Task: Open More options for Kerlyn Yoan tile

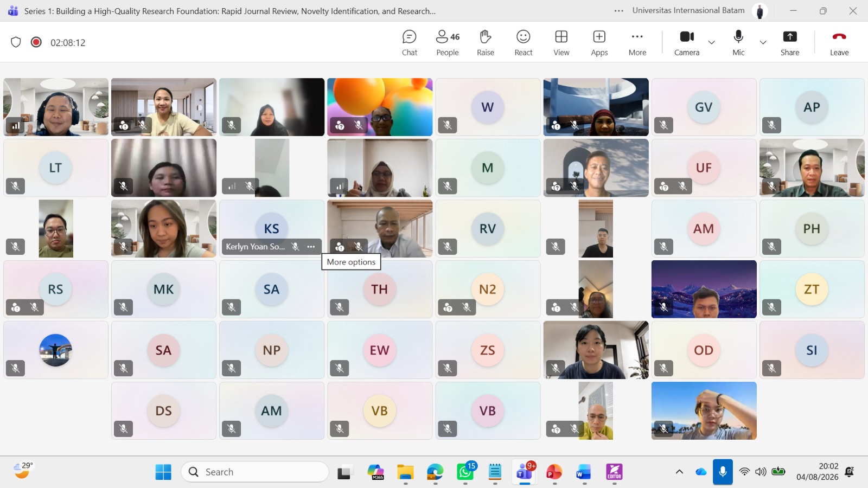Action: [x=311, y=247]
